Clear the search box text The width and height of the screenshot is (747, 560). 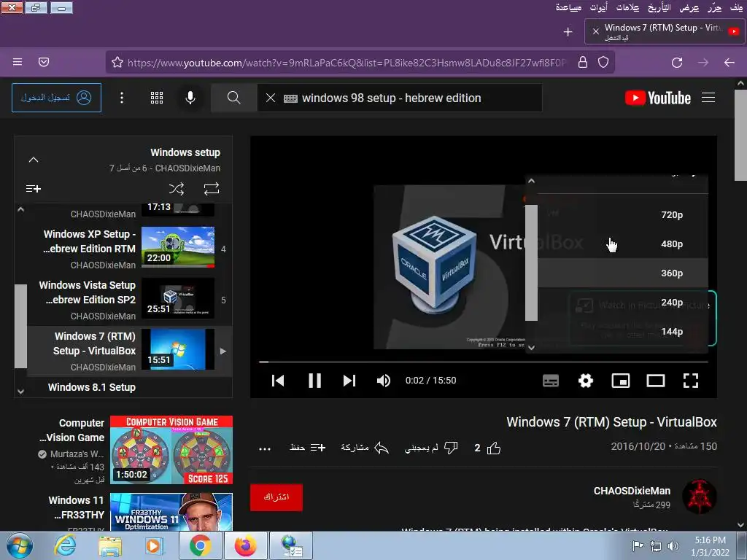(x=270, y=98)
